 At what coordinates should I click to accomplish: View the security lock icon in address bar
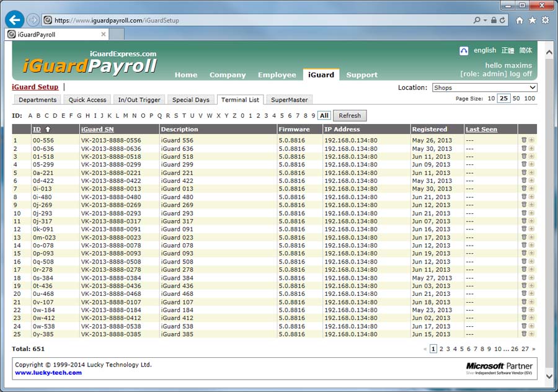494,20
